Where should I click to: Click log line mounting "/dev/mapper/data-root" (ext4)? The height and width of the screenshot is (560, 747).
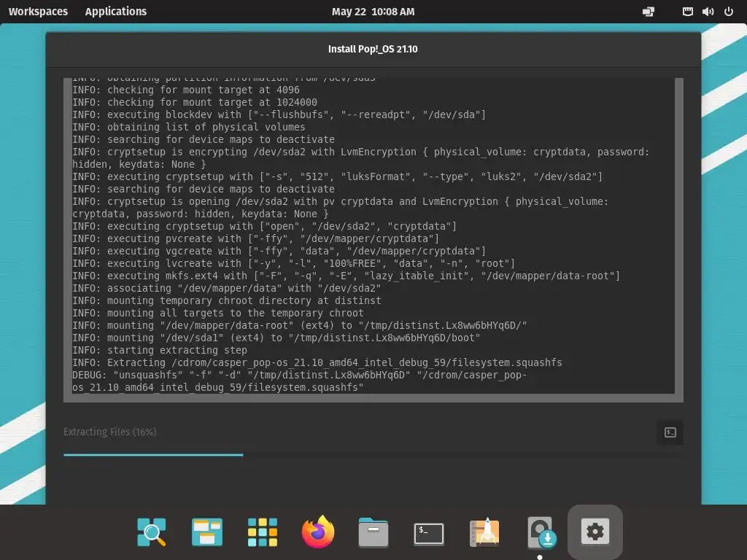click(x=300, y=325)
